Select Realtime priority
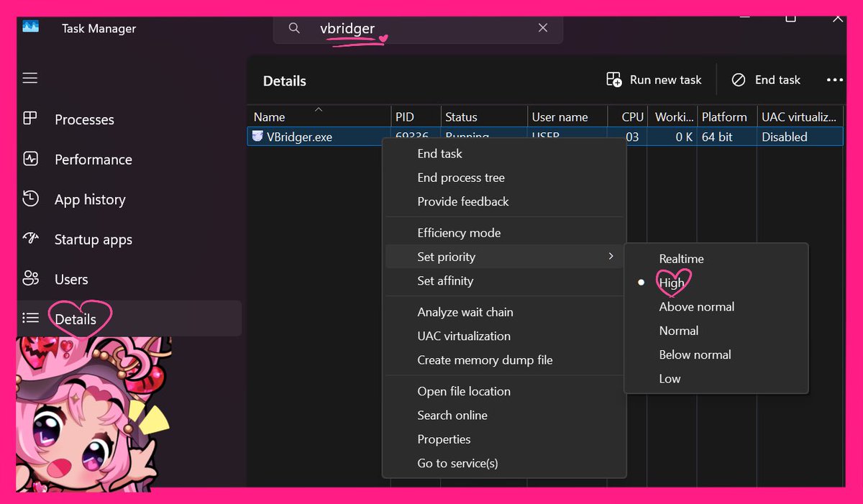 point(681,259)
